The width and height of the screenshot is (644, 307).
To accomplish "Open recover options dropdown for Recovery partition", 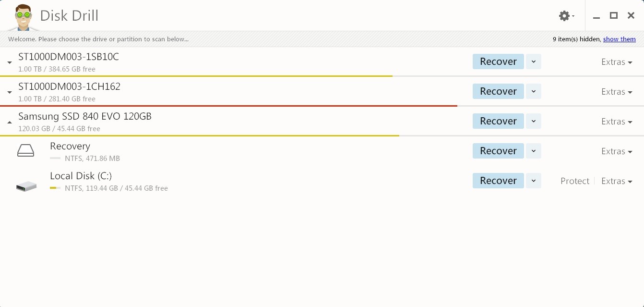I will (x=534, y=151).
